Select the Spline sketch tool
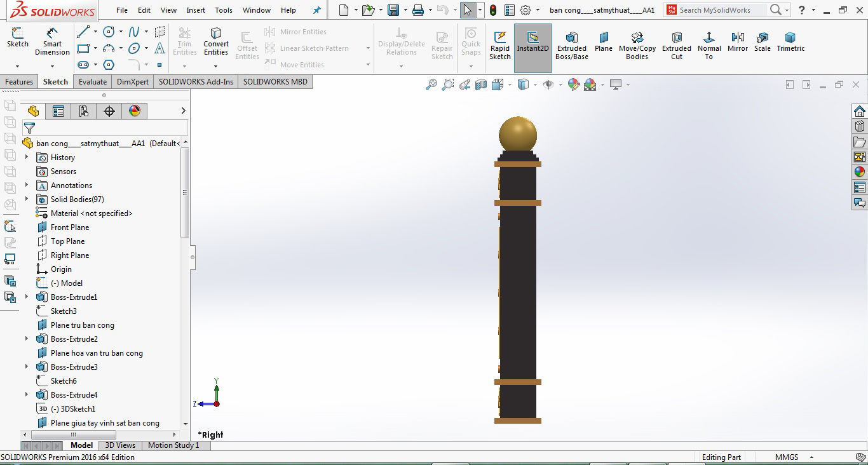This screenshot has width=868, height=465. pyautogui.click(x=134, y=32)
